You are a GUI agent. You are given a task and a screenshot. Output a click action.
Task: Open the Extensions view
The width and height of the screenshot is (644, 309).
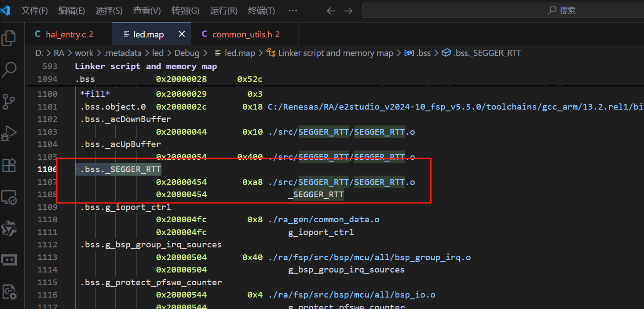[9, 166]
